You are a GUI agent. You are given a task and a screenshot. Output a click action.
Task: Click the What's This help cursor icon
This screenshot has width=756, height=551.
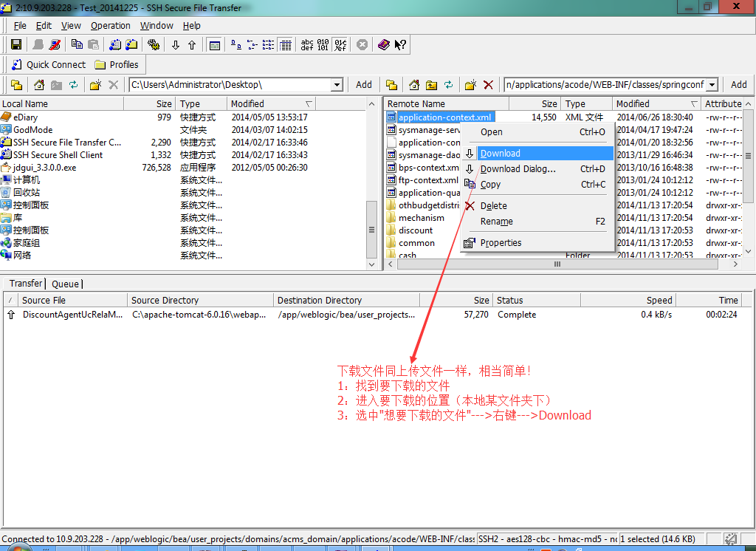[400, 45]
